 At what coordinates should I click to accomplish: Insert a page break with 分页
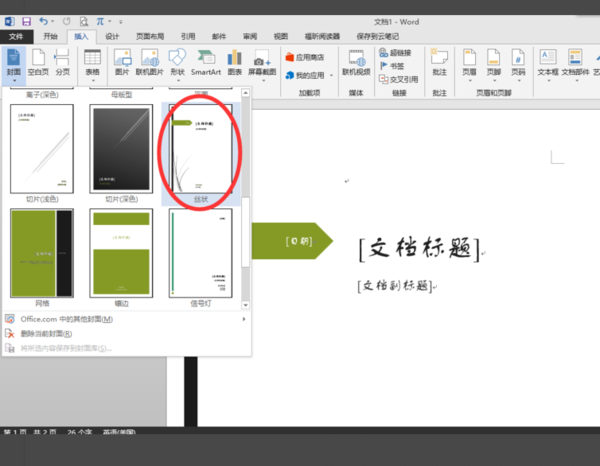coord(62,63)
